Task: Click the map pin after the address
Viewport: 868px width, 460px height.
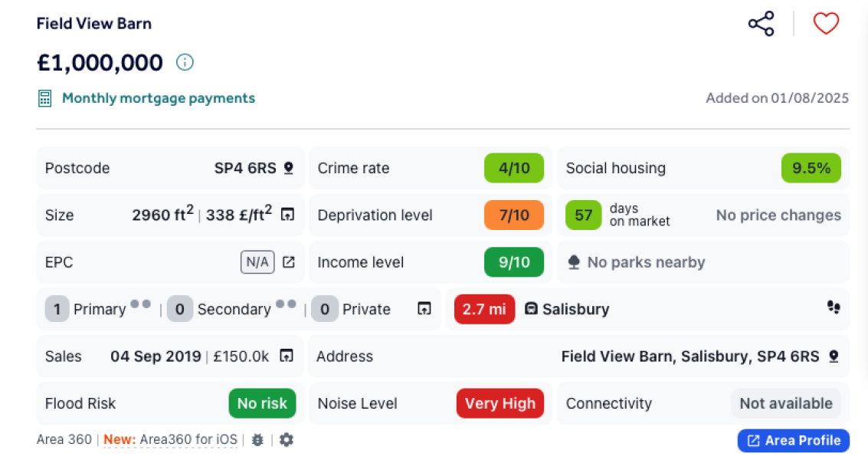Action: (x=834, y=356)
